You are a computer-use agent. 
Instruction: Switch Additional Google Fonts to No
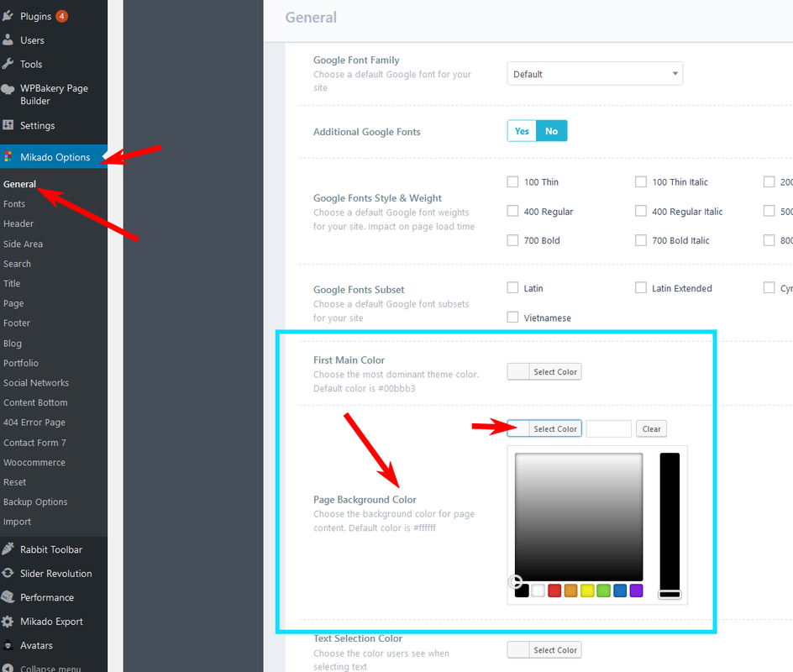551,131
